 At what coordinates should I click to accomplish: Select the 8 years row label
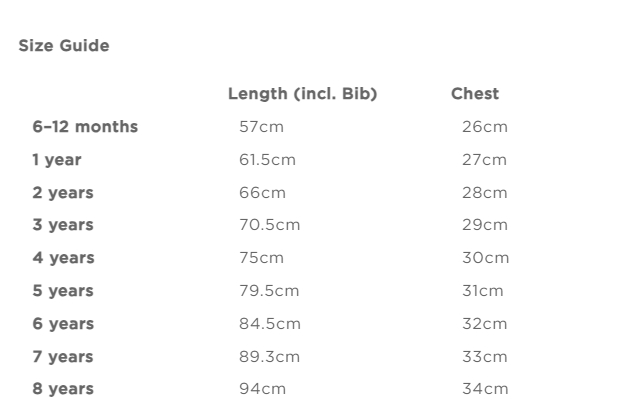63,389
